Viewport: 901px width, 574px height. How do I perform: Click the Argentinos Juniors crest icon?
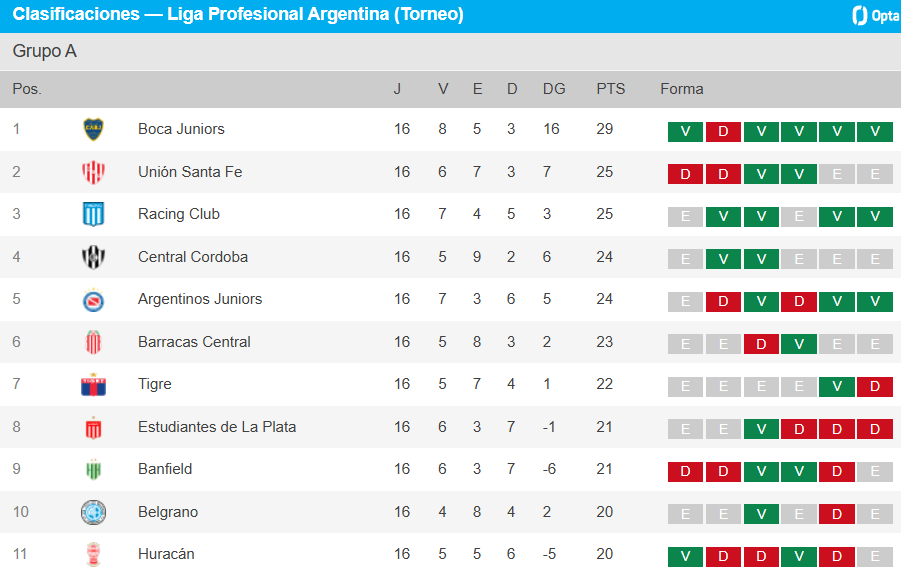[93, 299]
